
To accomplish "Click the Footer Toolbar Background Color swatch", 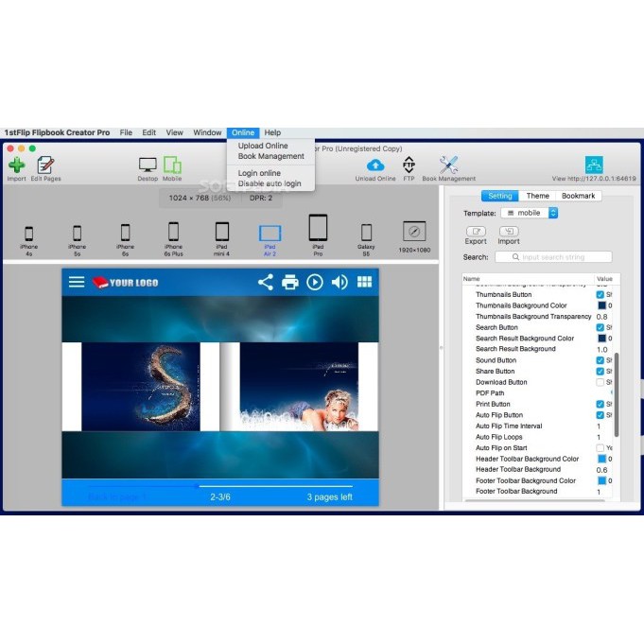I will [601, 480].
